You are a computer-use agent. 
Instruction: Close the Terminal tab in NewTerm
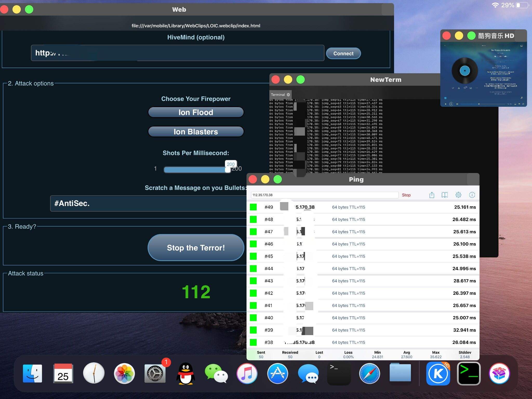pyautogui.click(x=288, y=95)
